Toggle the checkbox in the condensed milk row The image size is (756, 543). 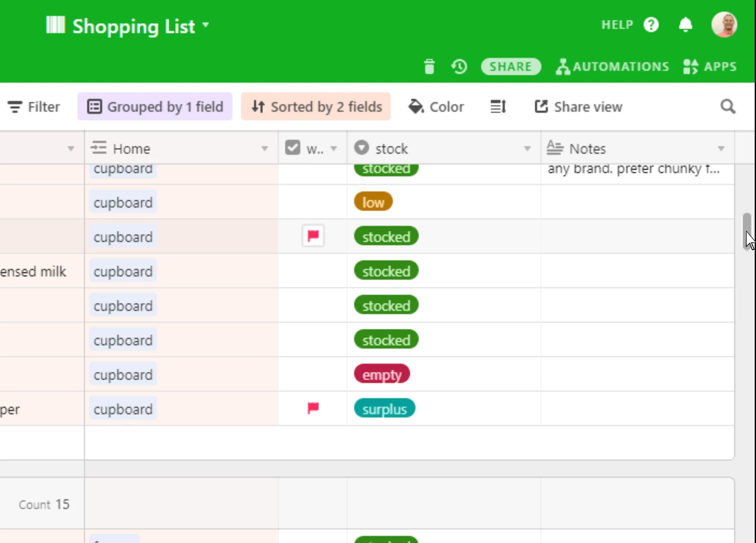[x=313, y=271]
